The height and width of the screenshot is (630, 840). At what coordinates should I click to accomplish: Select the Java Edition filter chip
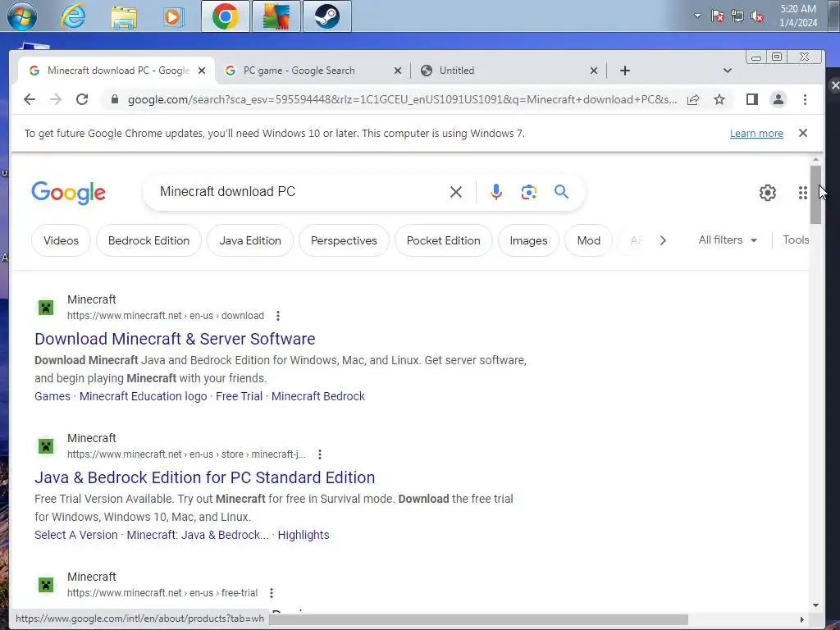click(x=250, y=240)
